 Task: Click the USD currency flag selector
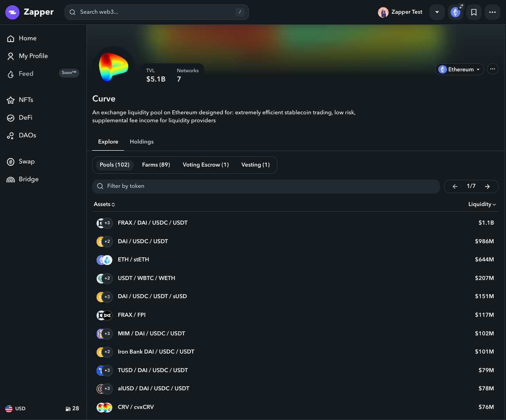click(x=15, y=408)
